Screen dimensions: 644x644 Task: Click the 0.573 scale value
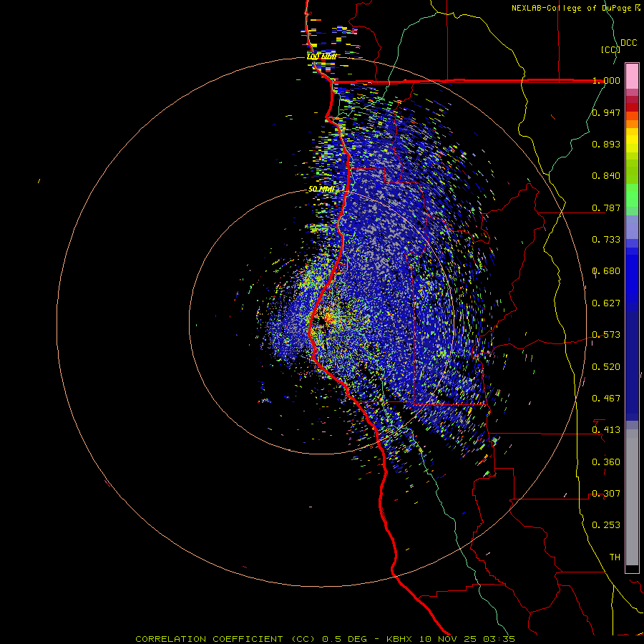click(x=606, y=335)
